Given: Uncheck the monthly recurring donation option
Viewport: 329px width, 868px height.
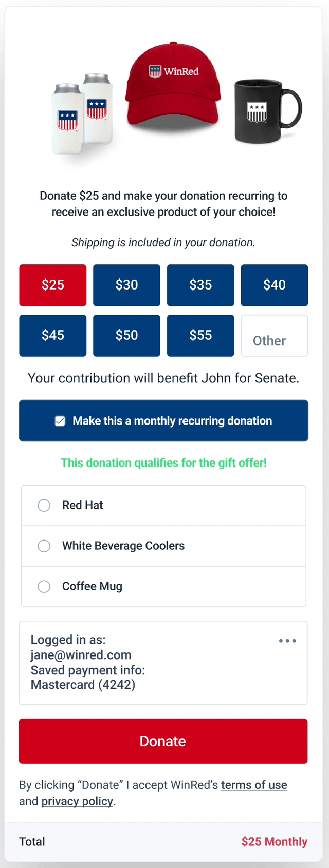Looking at the screenshot, I should tap(60, 420).
